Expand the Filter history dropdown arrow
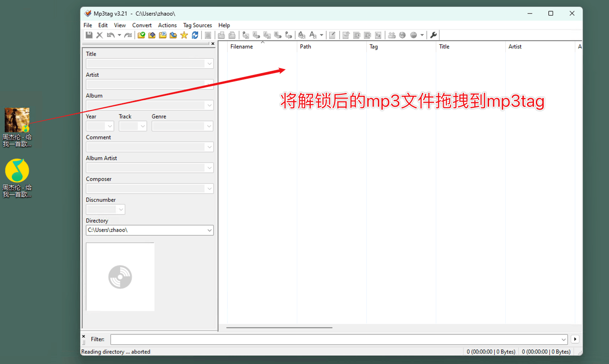This screenshot has height=364, width=609. point(564,339)
